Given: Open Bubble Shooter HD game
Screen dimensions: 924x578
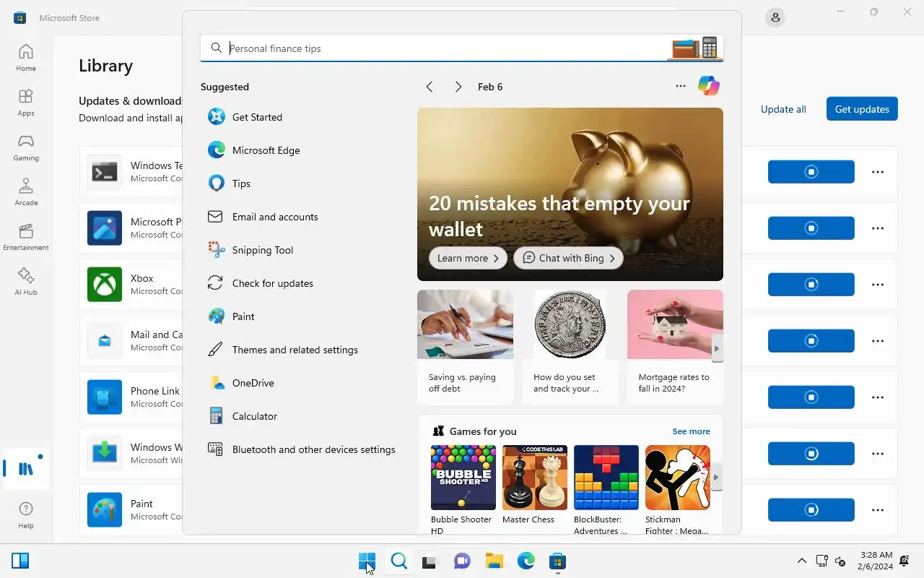Looking at the screenshot, I should pyautogui.click(x=463, y=490).
